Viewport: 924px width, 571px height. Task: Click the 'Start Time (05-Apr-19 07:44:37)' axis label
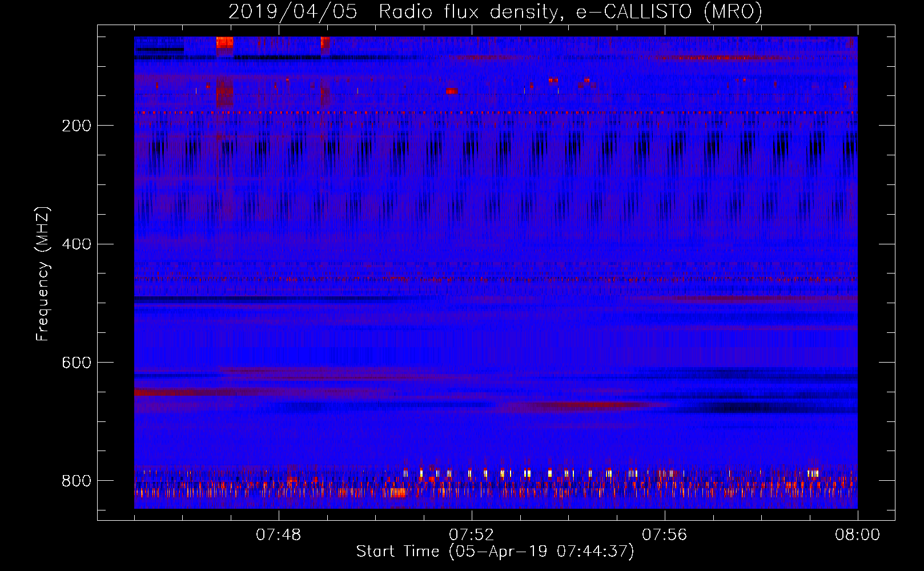(x=495, y=552)
